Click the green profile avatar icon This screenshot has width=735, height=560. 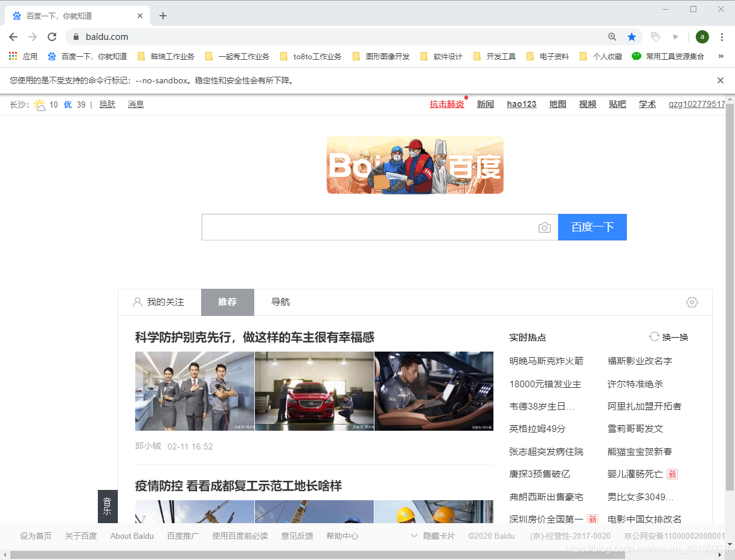(702, 37)
